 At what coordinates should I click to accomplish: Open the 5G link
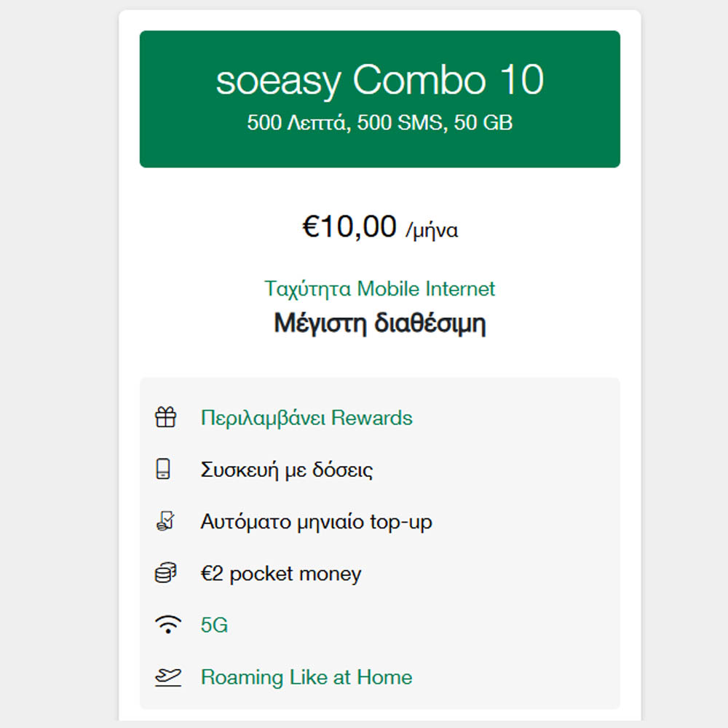click(x=214, y=625)
